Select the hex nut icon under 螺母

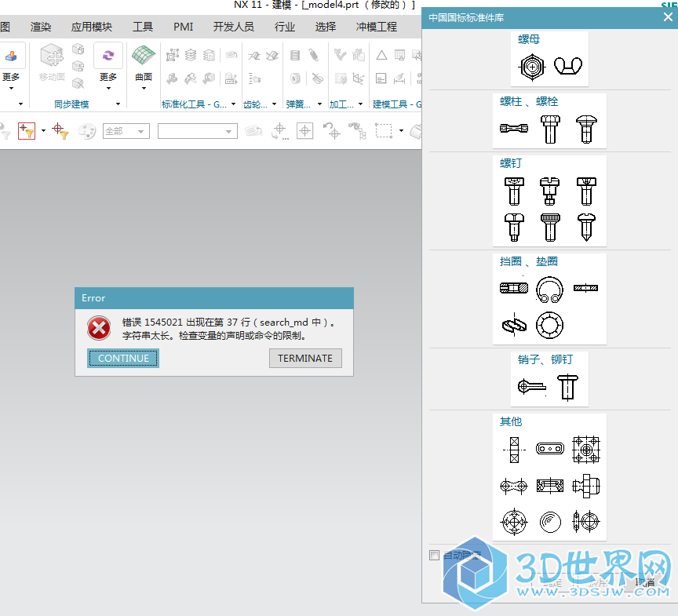click(532, 67)
